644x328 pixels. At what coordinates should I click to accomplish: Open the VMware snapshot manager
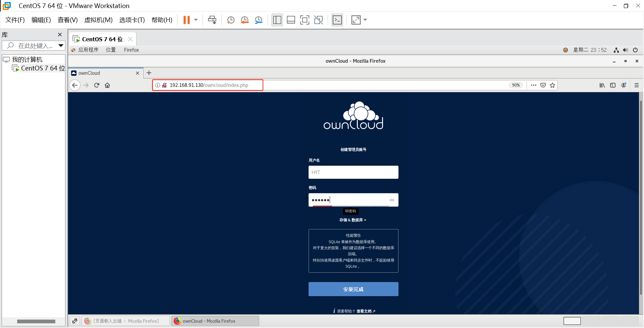[x=259, y=20]
